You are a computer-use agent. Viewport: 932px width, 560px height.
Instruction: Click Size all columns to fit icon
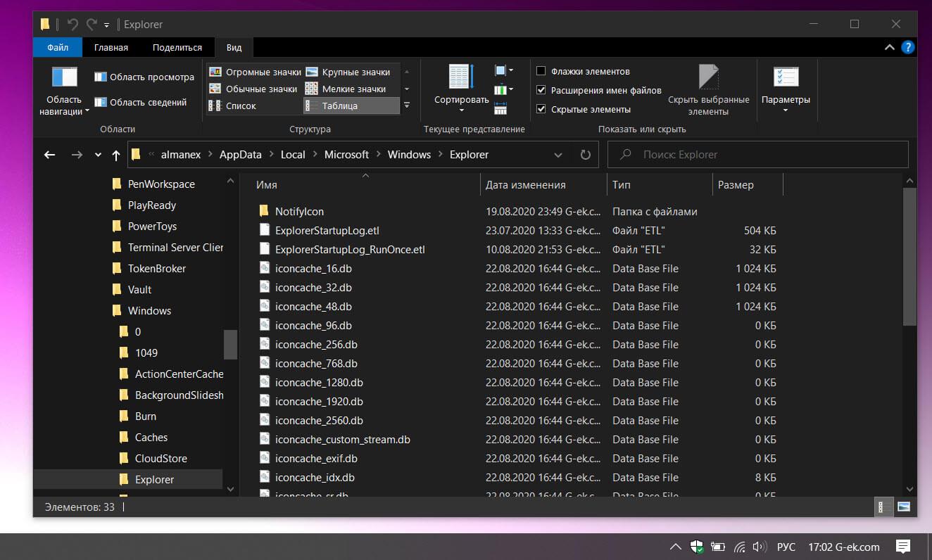coord(500,108)
